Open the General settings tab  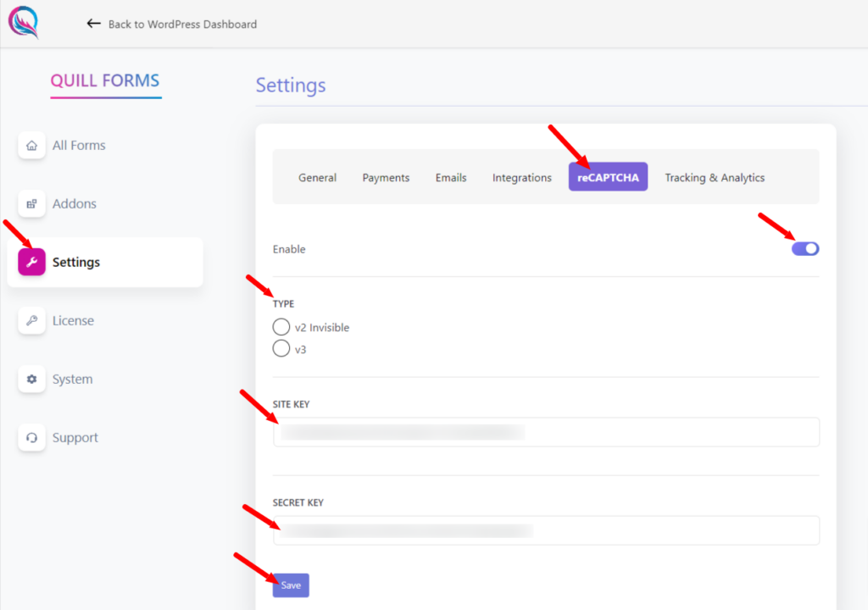tap(317, 178)
